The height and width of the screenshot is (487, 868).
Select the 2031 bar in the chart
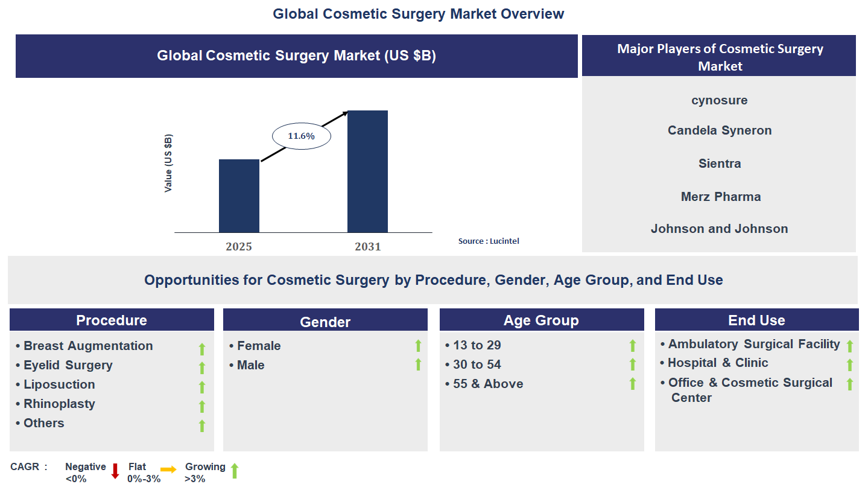pos(368,171)
